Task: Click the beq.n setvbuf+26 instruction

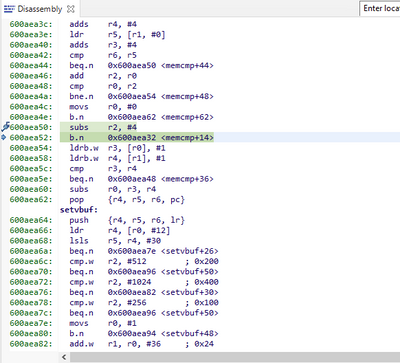Action: tap(144, 251)
